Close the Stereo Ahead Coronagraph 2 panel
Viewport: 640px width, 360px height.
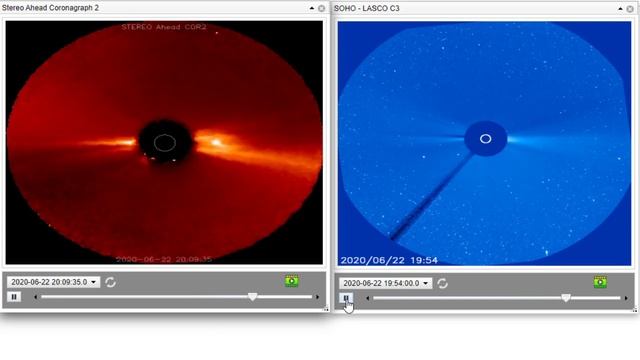coord(322,8)
